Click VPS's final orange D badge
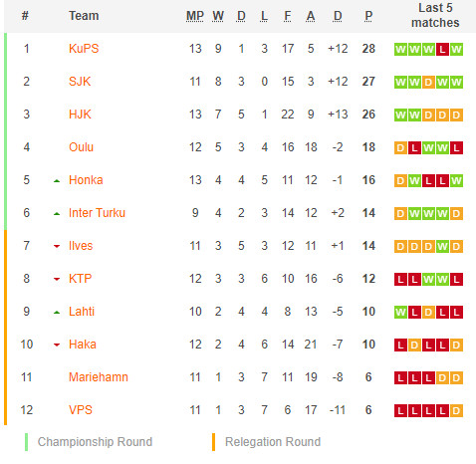Screen dimensions: 476x464 click(456, 411)
